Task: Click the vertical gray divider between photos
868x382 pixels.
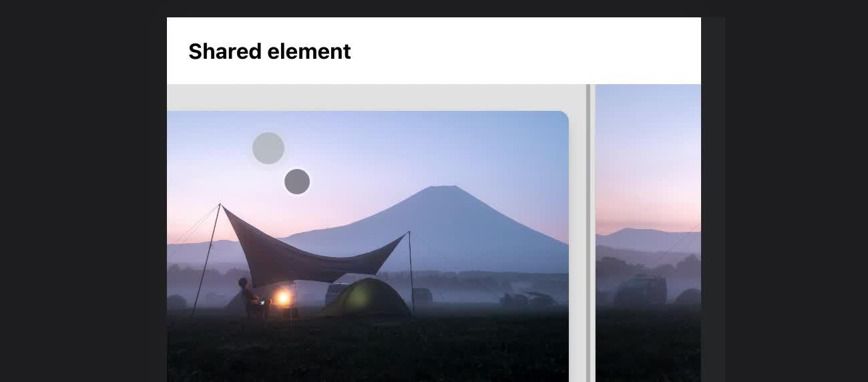Action: click(588, 233)
